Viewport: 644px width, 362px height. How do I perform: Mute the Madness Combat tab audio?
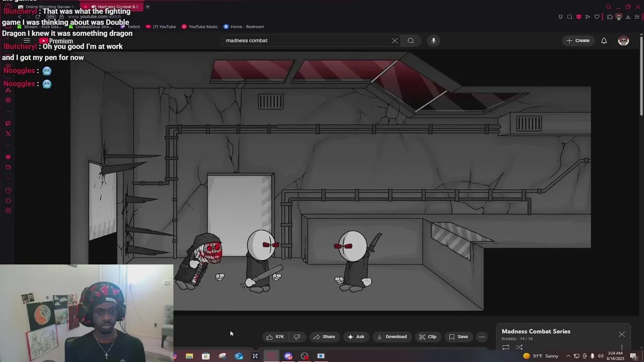coord(94,7)
